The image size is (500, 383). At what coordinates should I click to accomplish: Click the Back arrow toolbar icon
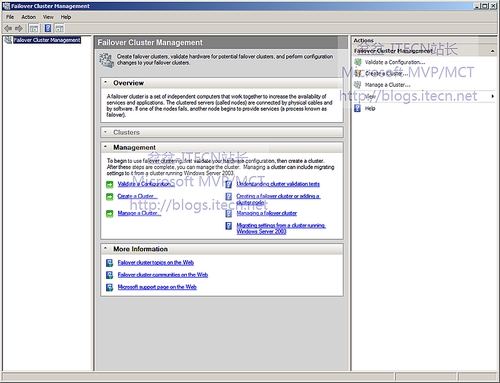(8, 29)
